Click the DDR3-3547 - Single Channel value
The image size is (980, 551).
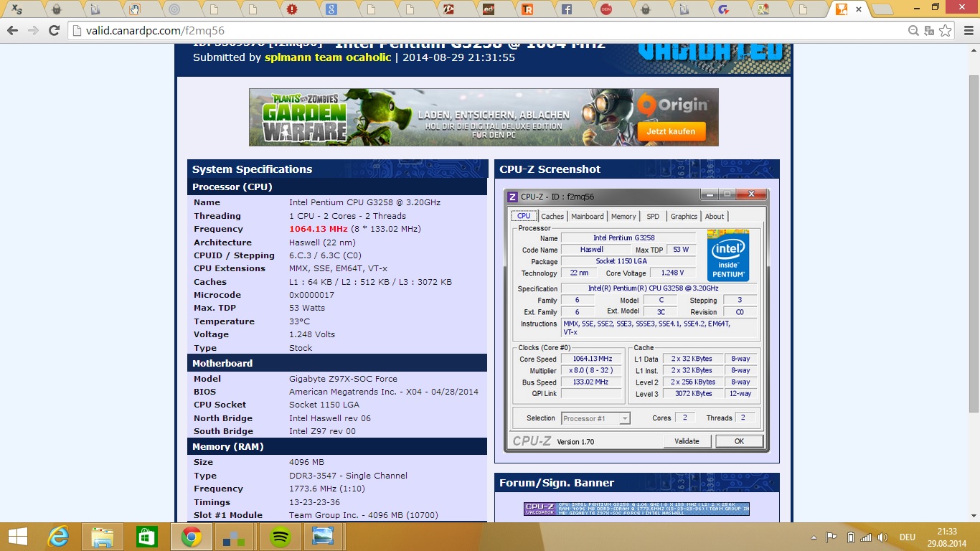[348, 476]
